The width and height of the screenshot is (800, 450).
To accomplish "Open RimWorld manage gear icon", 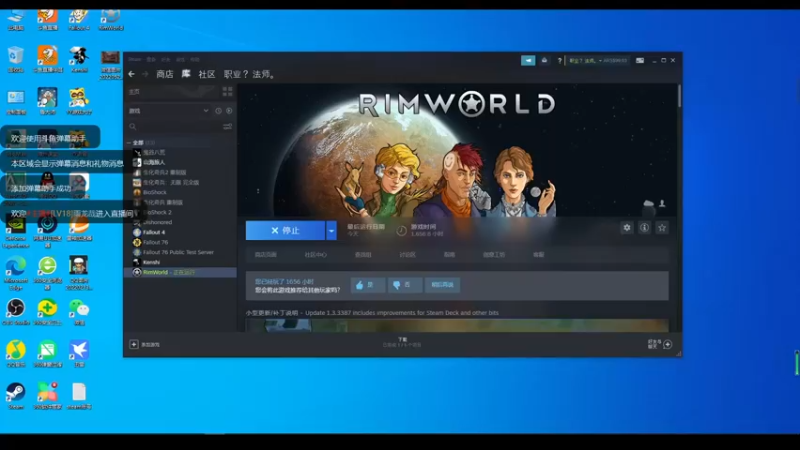I will [x=627, y=228].
